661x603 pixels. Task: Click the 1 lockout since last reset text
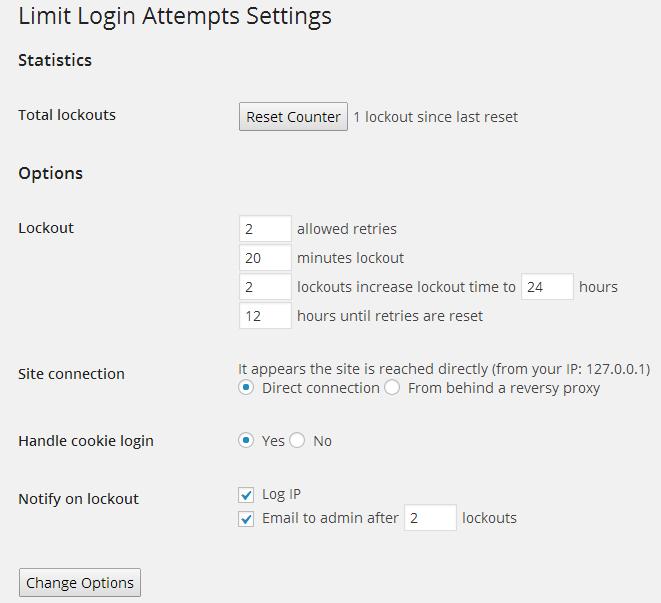436,117
